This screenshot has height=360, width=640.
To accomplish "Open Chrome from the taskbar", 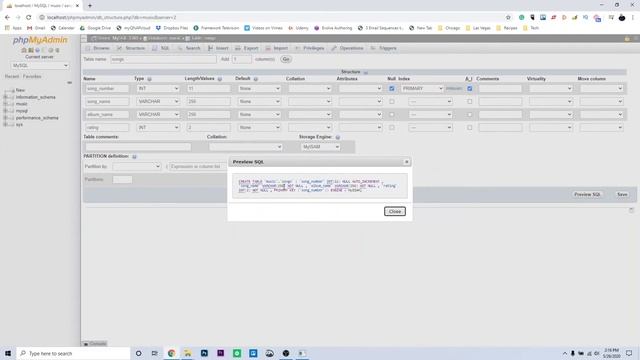I will point(171,353).
